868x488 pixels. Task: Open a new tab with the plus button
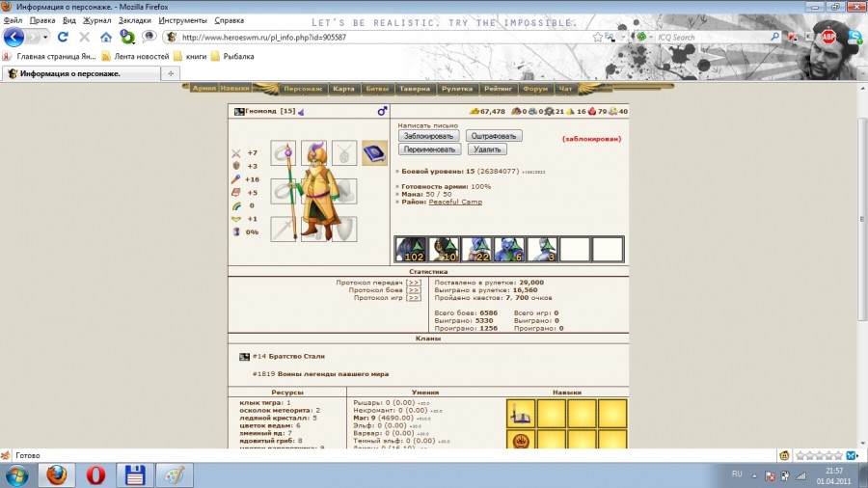pos(171,73)
